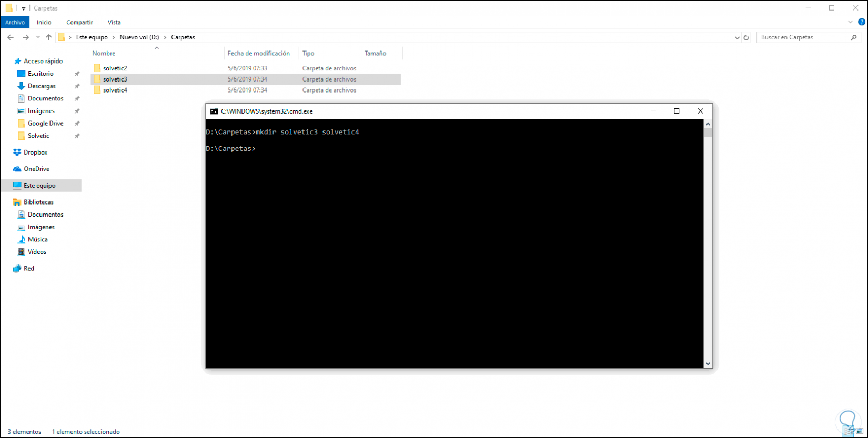The image size is (868, 438).
Task: Open the Explorer help question mark icon
Action: [x=862, y=22]
